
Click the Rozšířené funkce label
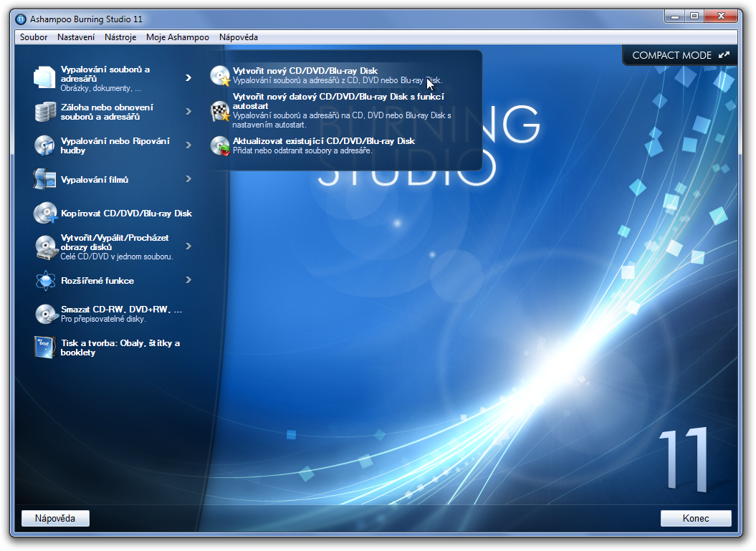[x=97, y=281]
